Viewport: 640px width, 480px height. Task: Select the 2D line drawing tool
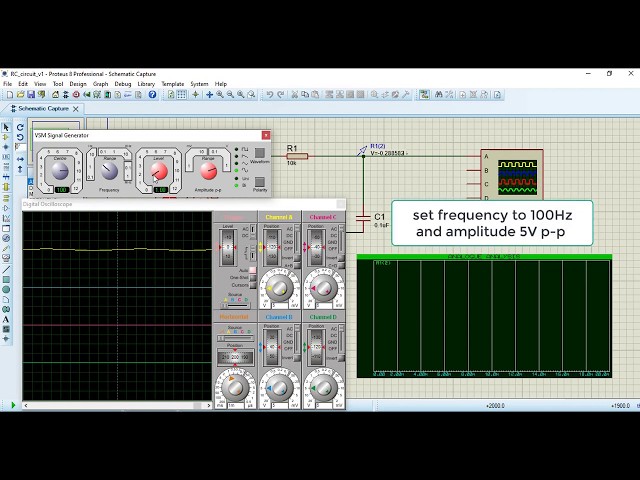pyautogui.click(x=6, y=270)
